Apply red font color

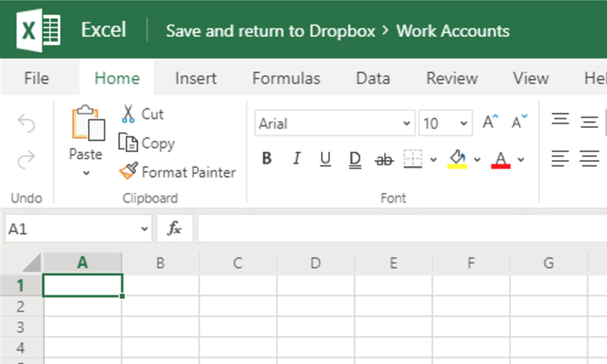click(500, 159)
